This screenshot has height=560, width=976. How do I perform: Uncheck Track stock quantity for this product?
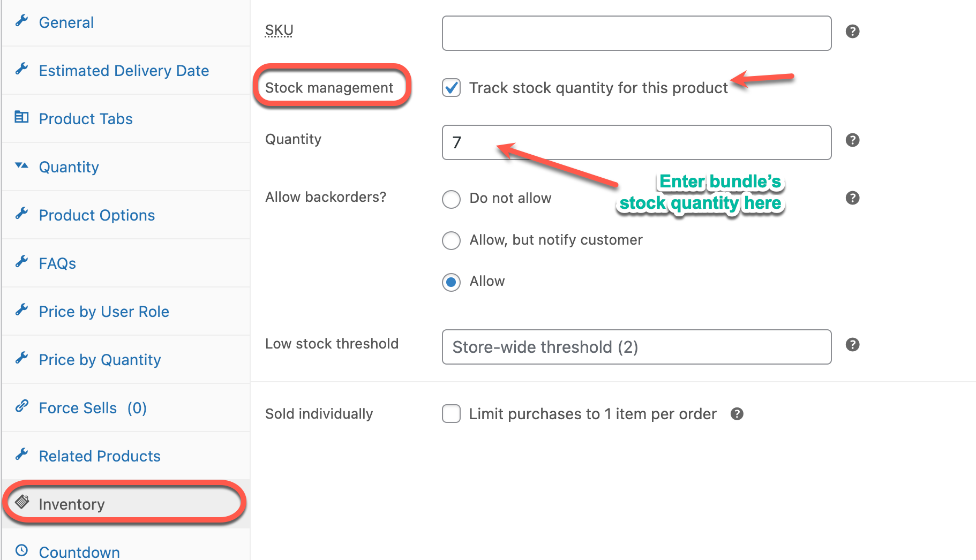(451, 87)
